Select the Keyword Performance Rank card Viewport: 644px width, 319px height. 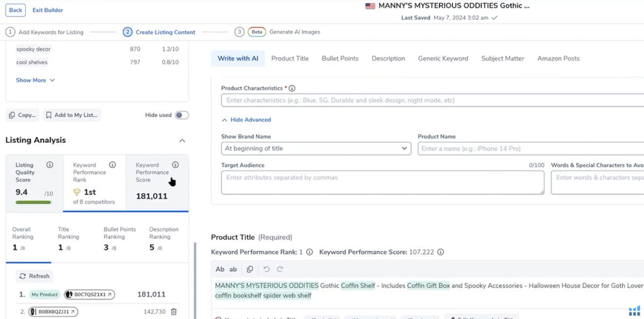pos(94,183)
